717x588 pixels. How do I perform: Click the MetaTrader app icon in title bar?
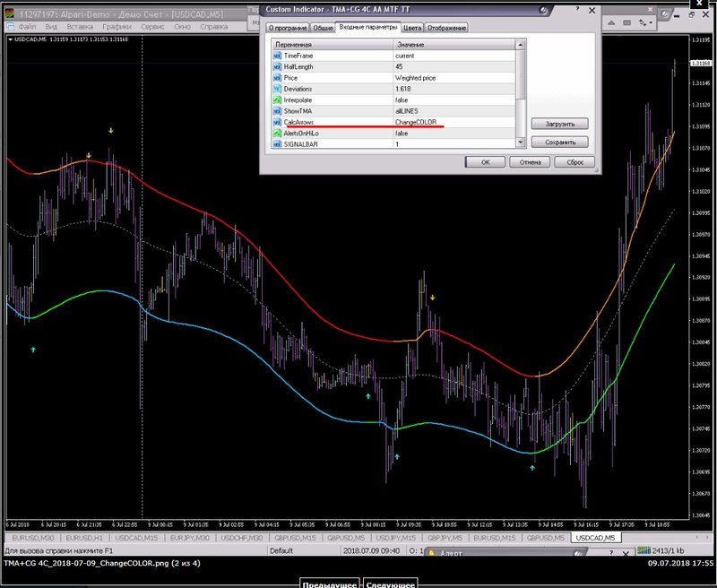tap(8, 14)
